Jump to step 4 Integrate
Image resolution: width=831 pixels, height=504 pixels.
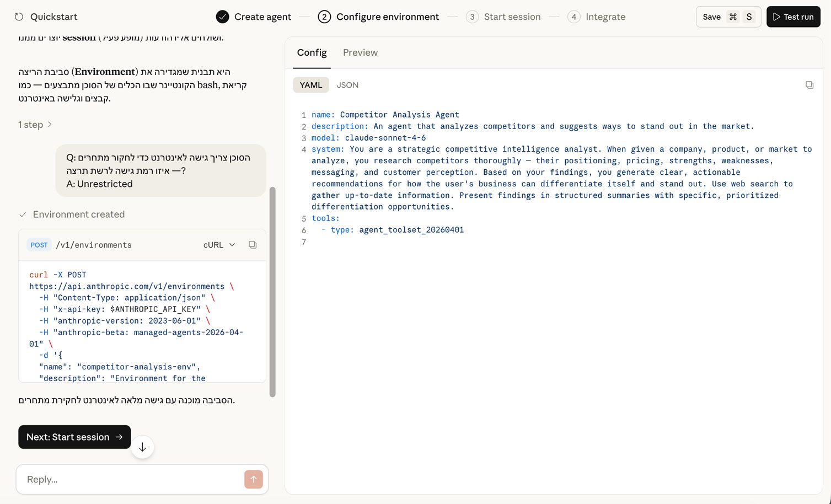597,17
